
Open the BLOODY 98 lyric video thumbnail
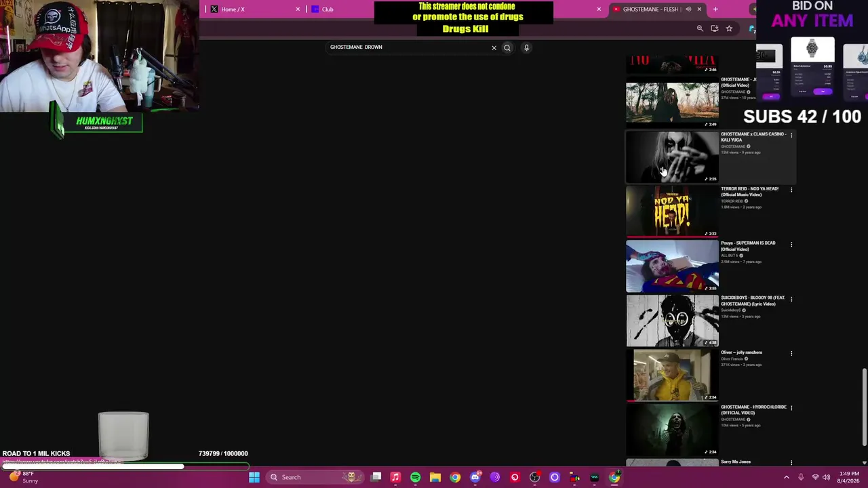pos(672,321)
